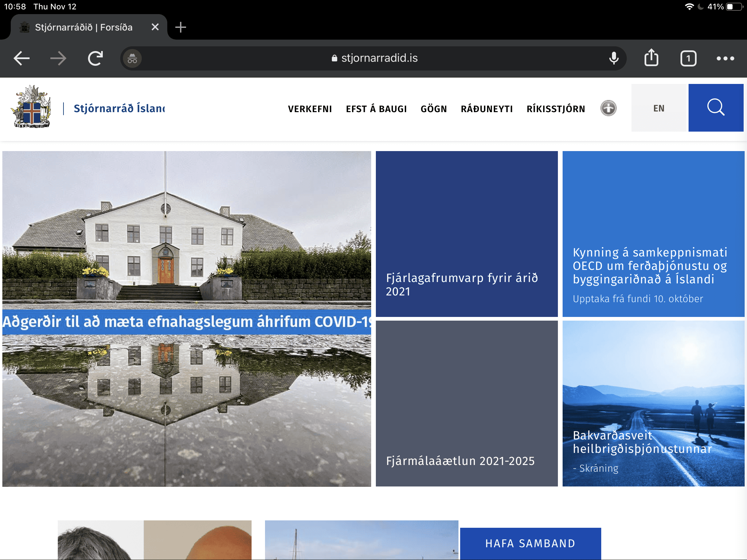Reload the page with refresh icon
747x560 pixels.
(95, 58)
